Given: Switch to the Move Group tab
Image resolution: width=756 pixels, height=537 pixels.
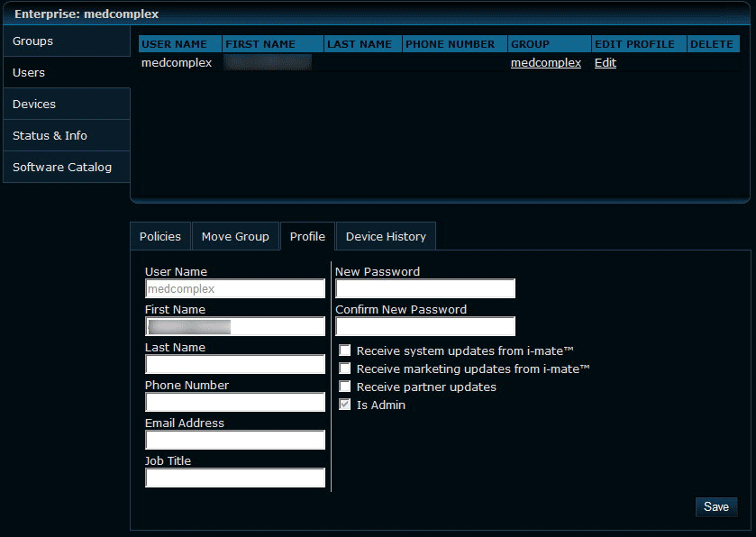Looking at the screenshot, I should (235, 237).
